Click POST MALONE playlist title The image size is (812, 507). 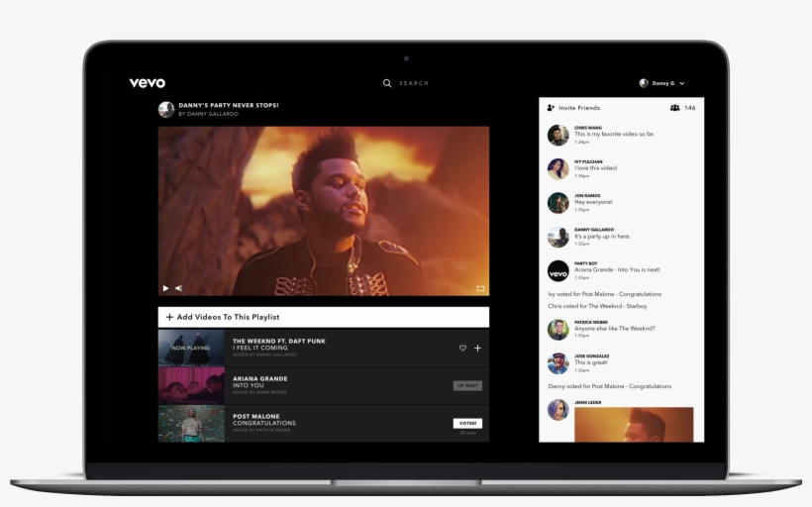point(255,416)
